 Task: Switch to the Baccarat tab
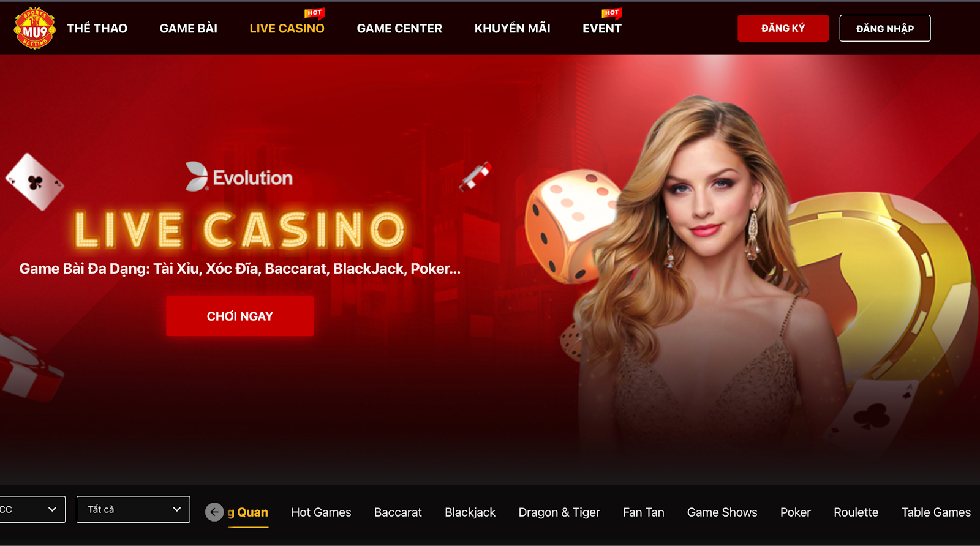point(398,512)
